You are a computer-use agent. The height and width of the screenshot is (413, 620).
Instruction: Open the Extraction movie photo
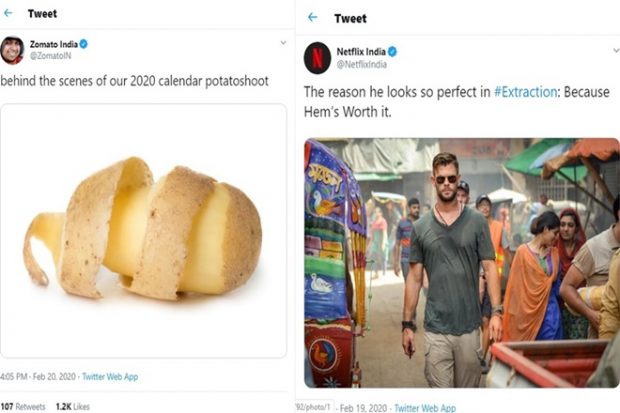pyautogui.click(x=461, y=262)
